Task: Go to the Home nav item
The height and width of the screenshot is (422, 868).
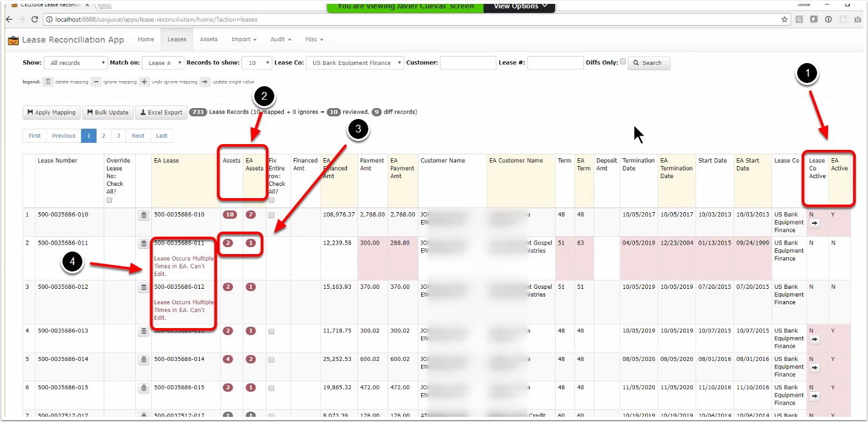Action: tap(146, 39)
